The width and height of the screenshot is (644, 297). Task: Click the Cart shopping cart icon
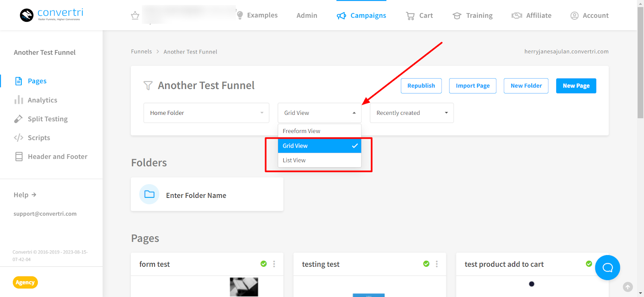[x=410, y=16]
